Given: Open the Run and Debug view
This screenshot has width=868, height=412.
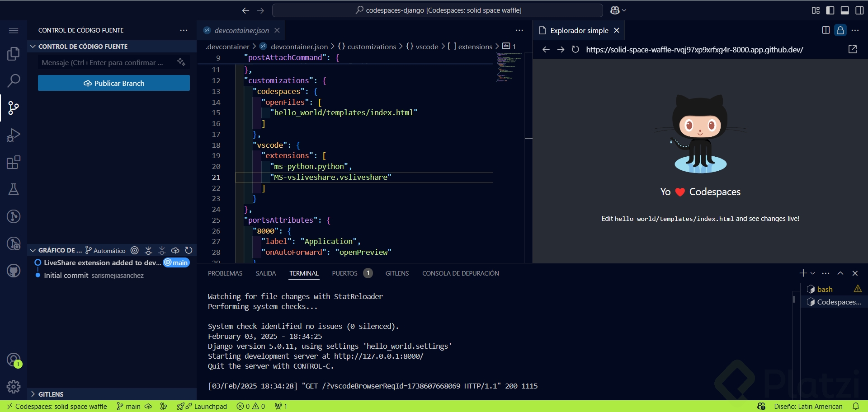Looking at the screenshot, I should (x=14, y=135).
